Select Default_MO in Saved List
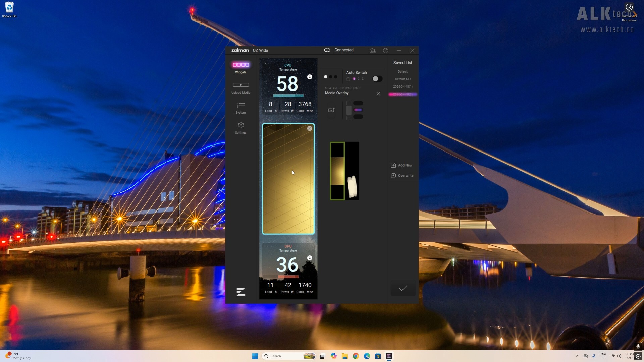 (x=402, y=79)
